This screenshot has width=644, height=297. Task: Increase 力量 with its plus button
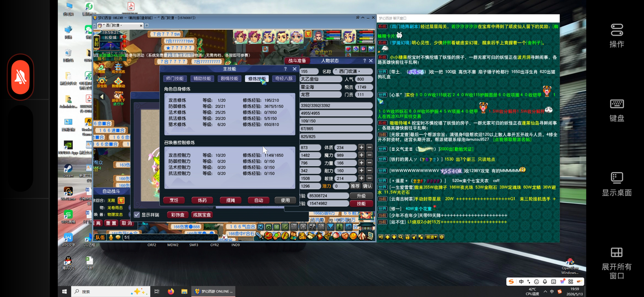pos(362,163)
